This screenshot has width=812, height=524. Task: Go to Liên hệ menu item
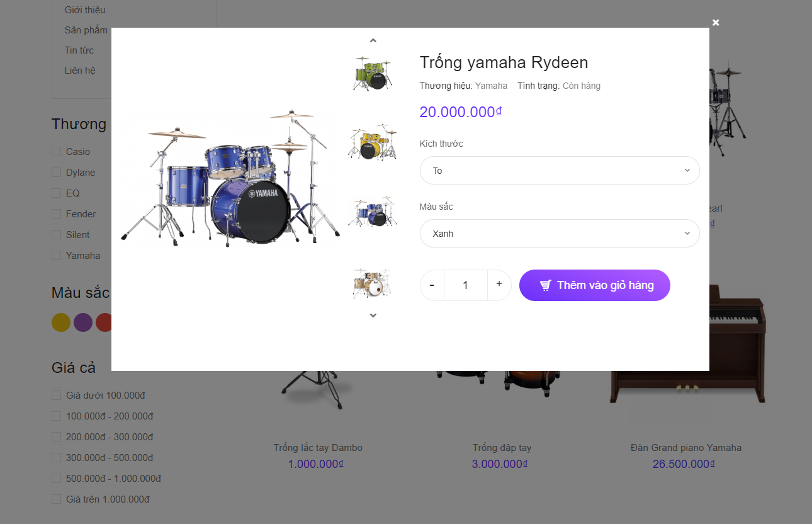pos(80,71)
